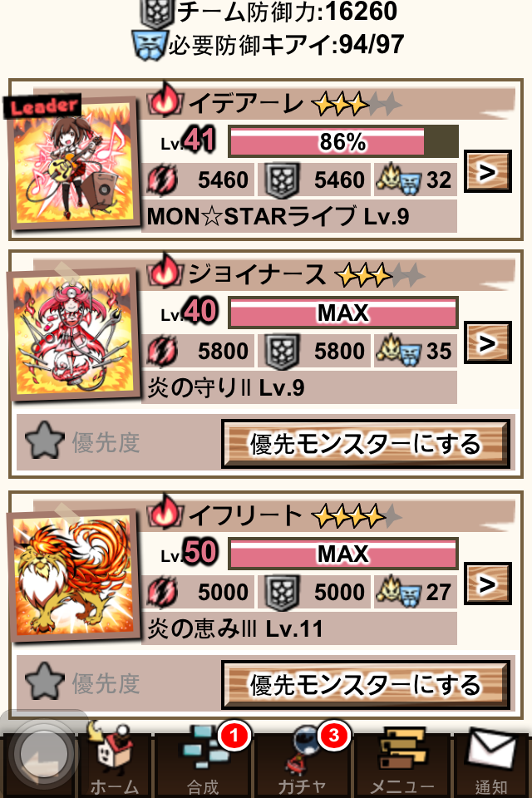Image resolution: width=532 pixels, height=798 pixels.
Task: Open the メニュー icon in bottom bar
Action: pyautogui.click(x=402, y=762)
